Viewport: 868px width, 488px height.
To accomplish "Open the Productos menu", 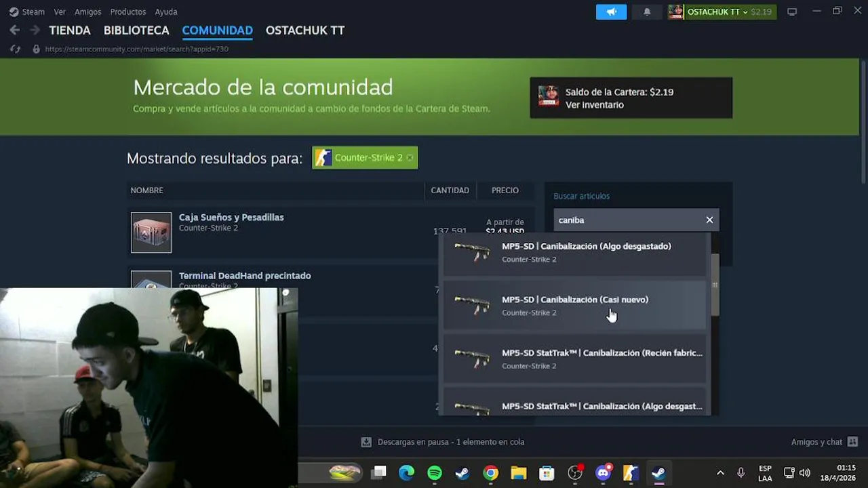I will coord(128,12).
